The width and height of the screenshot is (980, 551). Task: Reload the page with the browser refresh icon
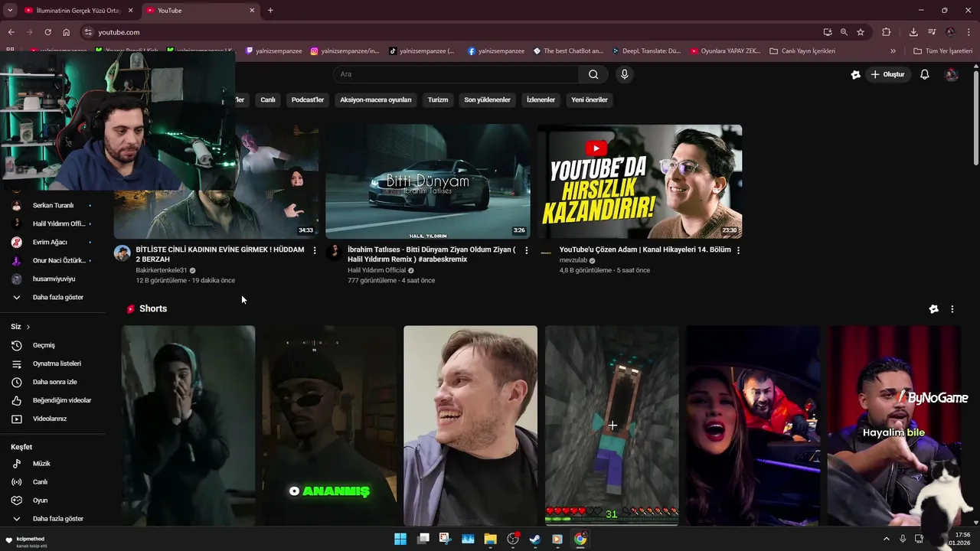pos(47,32)
